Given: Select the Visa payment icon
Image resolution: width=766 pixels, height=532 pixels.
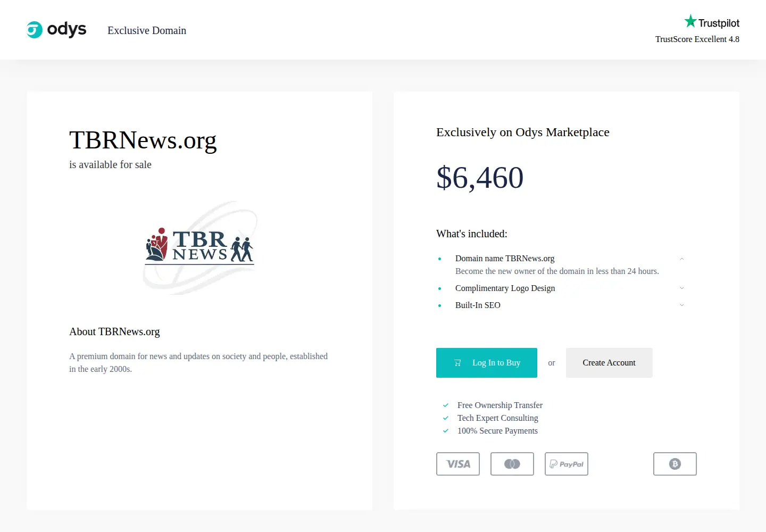Looking at the screenshot, I should point(458,464).
